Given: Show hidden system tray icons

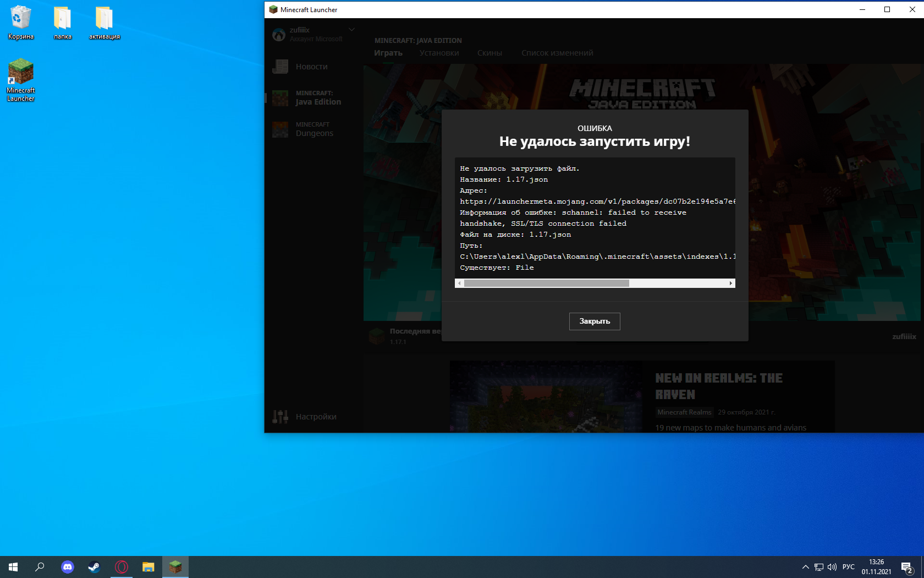Looking at the screenshot, I should [806, 567].
